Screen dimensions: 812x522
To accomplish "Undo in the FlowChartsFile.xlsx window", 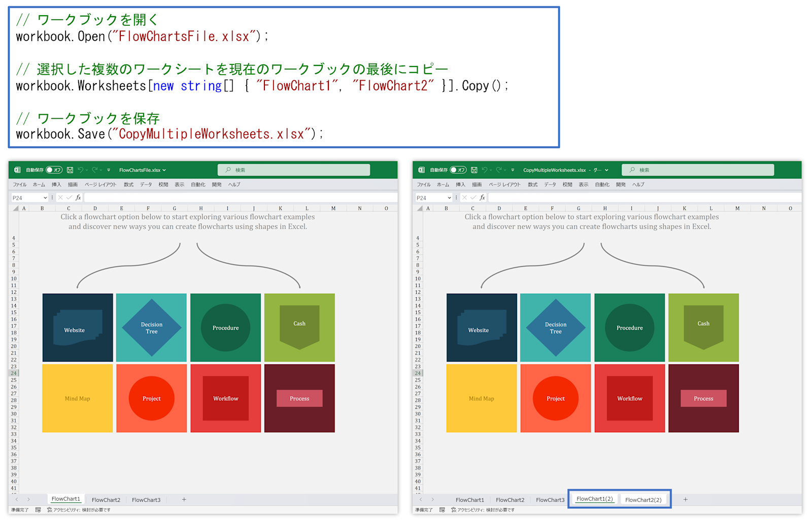I will (x=81, y=170).
